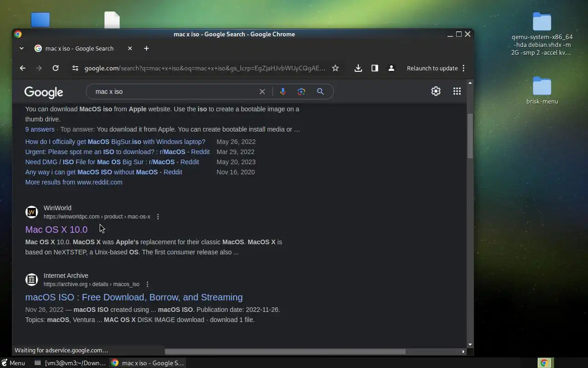The width and height of the screenshot is (588, 368).
Task: Select the 'mac x iso - Google Search' tab
Action: point(79,48)
